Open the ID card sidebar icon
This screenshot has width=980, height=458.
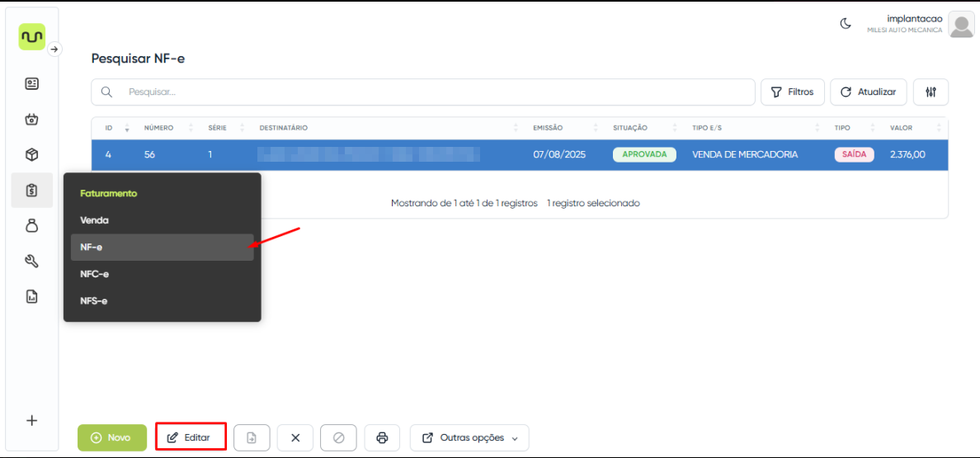(x=32, y=83)
